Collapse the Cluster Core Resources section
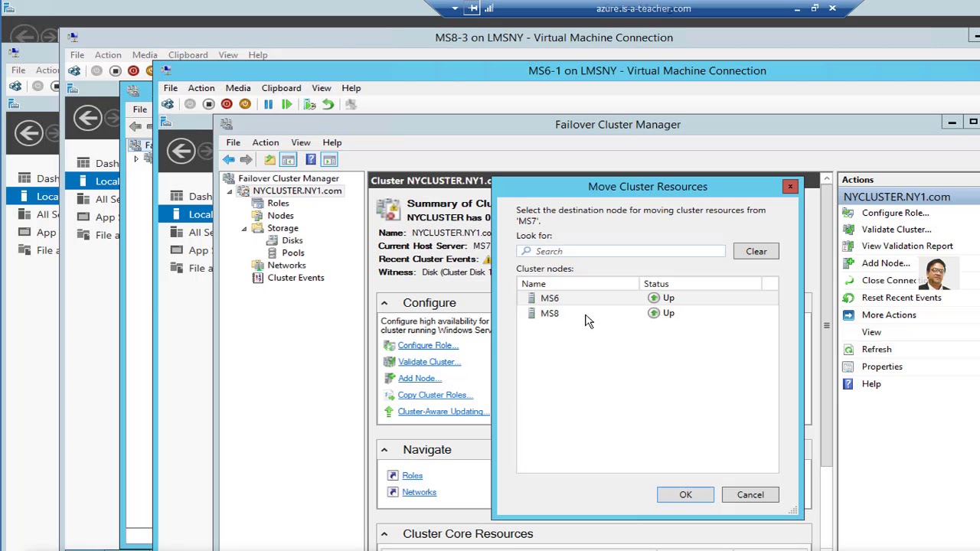The height and width of the screenshot is (551, 980). point(384,534)
